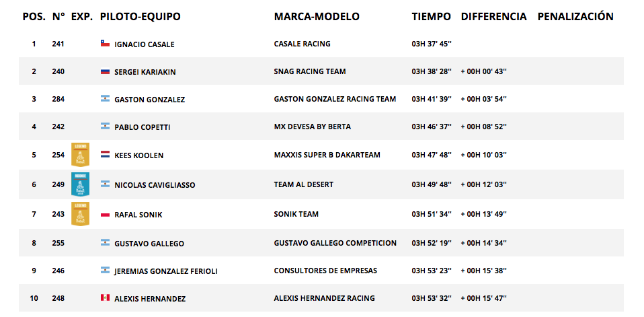Click the PILOTO-EQUIPO column header
644x317 pixels.
[140, 16]
